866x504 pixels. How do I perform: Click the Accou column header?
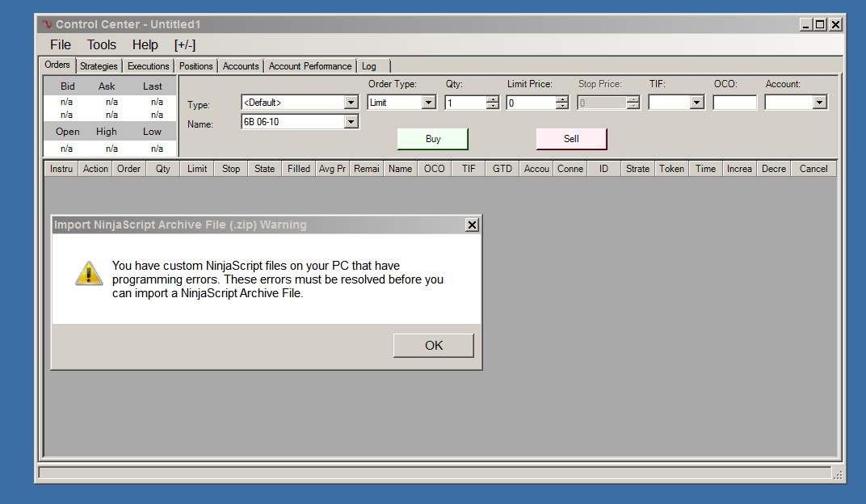[536, 169]
